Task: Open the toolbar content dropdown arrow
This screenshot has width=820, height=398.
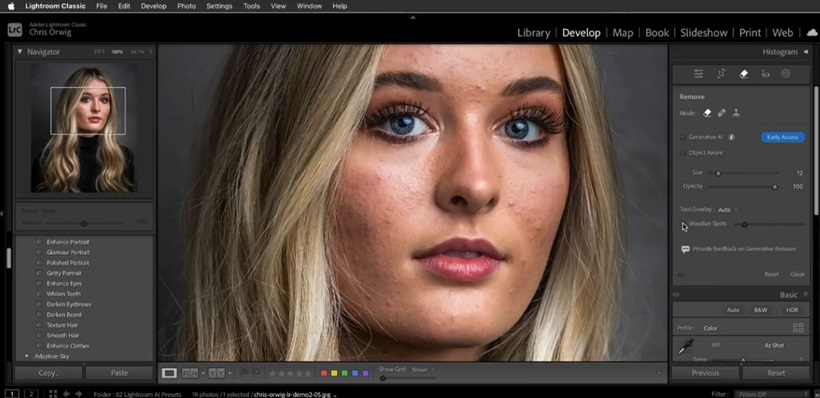Action: point(659,373)
